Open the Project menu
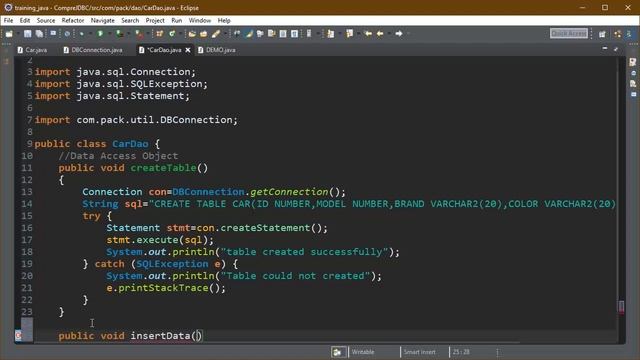Image resolution: width=640 pixels, height=360 pixels. point(155,20)
